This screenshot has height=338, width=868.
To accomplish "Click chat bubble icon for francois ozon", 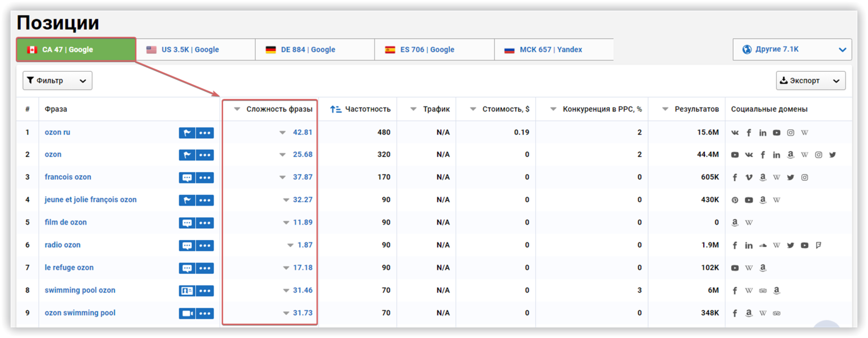I will [187, 178].
